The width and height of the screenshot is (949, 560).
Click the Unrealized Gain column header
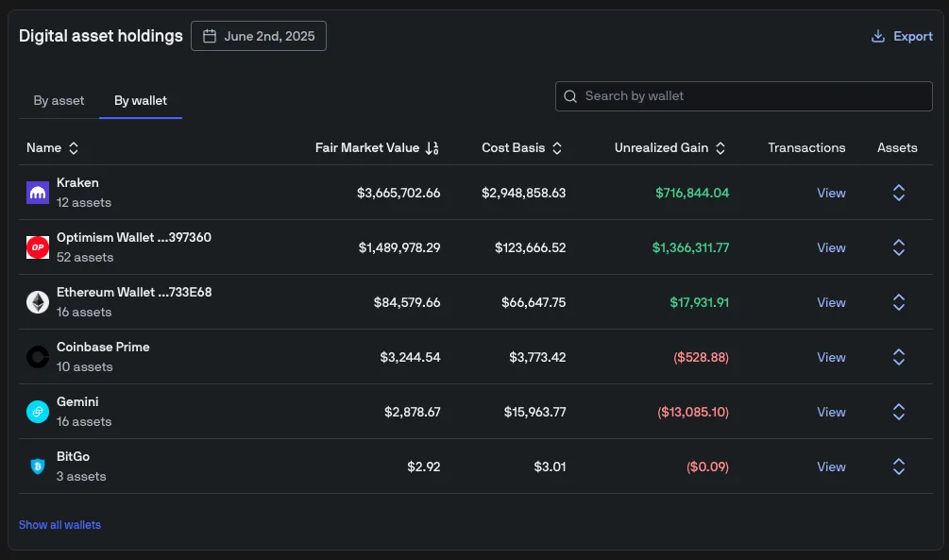(x=661, y=148)
